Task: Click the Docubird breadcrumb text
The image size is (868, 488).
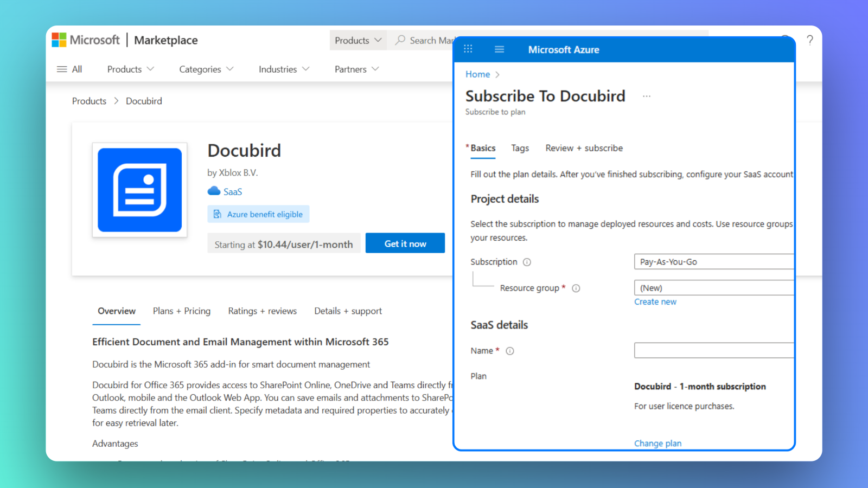Action: pyautogui.click(x=144, y=101)
